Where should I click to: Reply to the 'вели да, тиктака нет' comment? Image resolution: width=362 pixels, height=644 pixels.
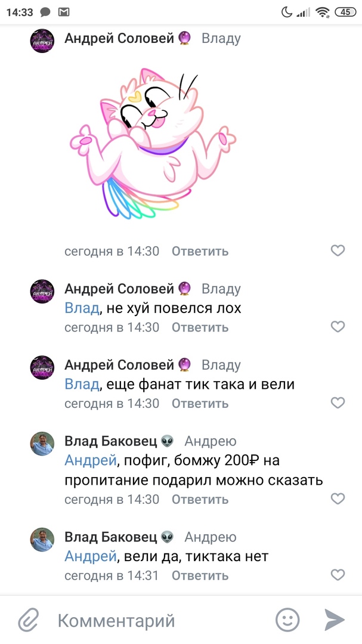(x=200, y=575)
